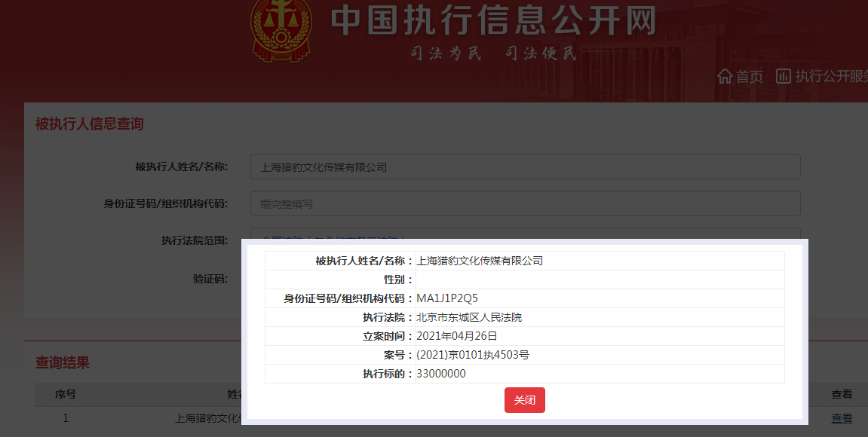Focus the 身份证号码/组织机构代码 input field

pos(525,203)
